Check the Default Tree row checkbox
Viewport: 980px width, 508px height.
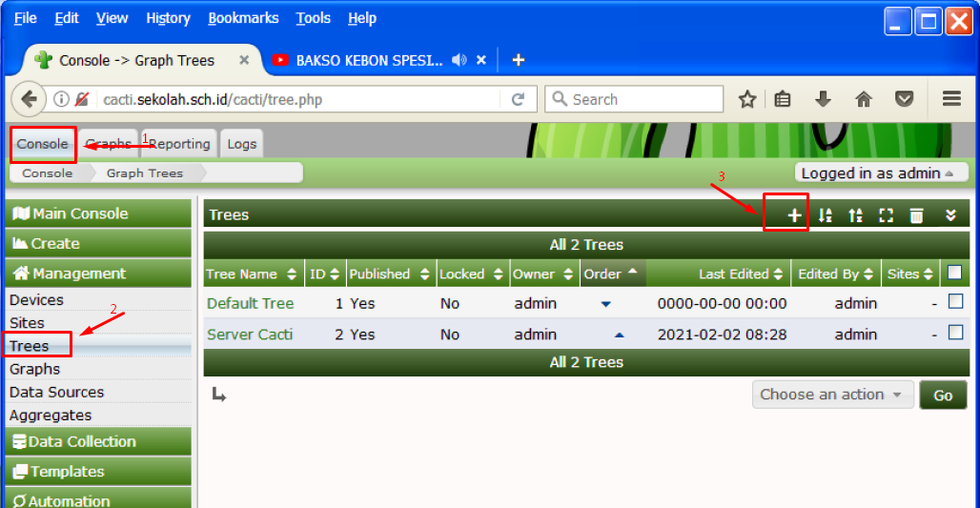click(x=955, y=302)
